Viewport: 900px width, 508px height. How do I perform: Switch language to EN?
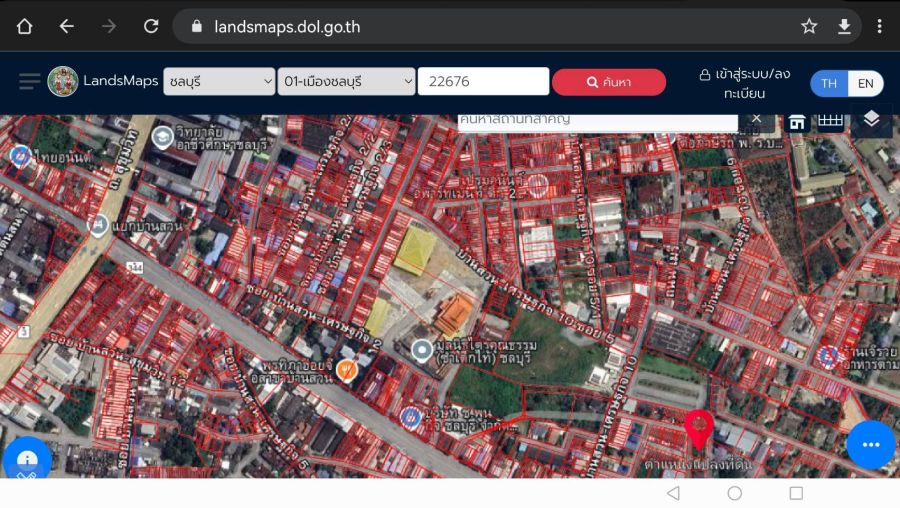(x=865, y=83)
